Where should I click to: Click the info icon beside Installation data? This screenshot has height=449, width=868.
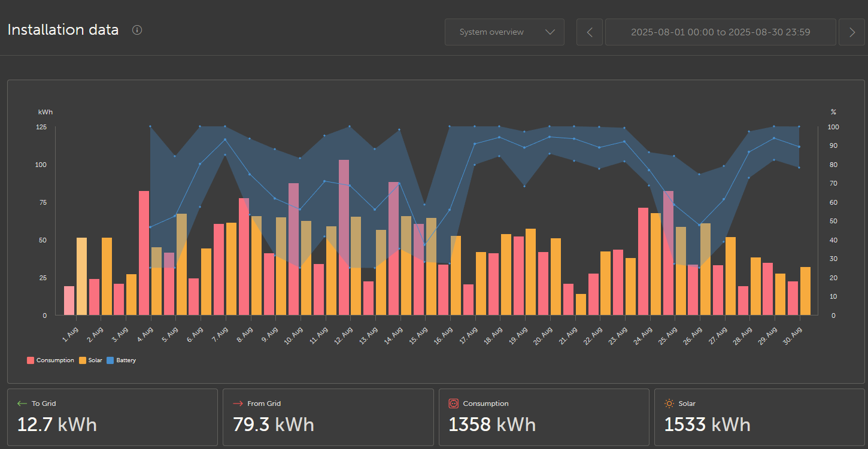pyautogui.click(x=137, y=30)
